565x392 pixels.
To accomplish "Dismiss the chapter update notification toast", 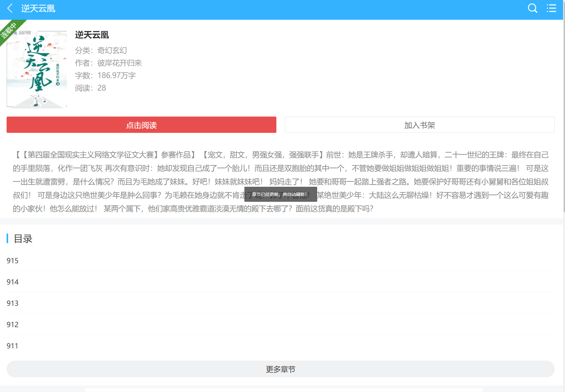I will pyautogui.click(x=280, y=194).
